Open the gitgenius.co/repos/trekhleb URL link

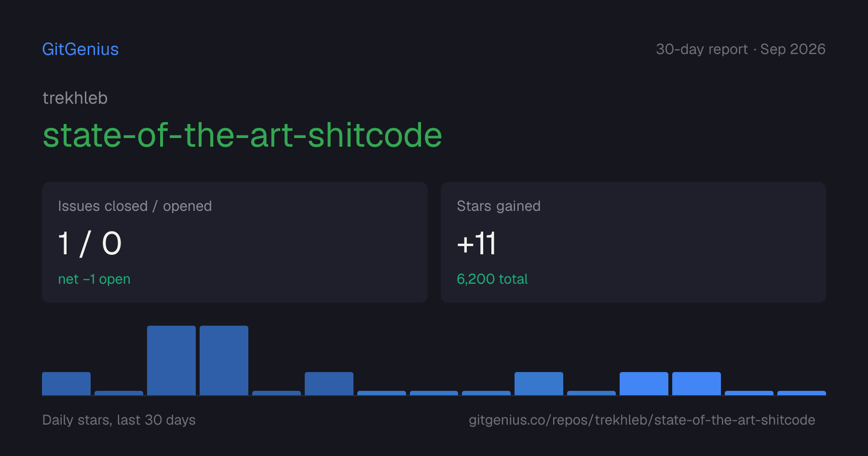[x=642, y=420]
